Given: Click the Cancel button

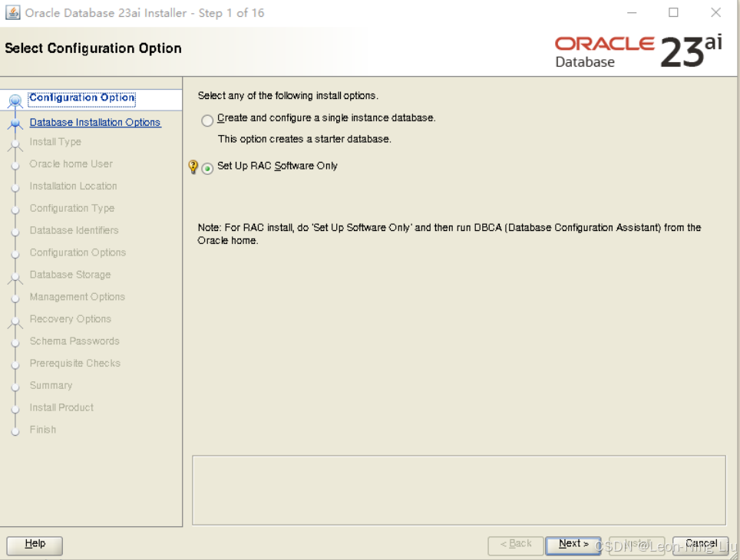Looking at the screenshot, I should tap(701, 545).
